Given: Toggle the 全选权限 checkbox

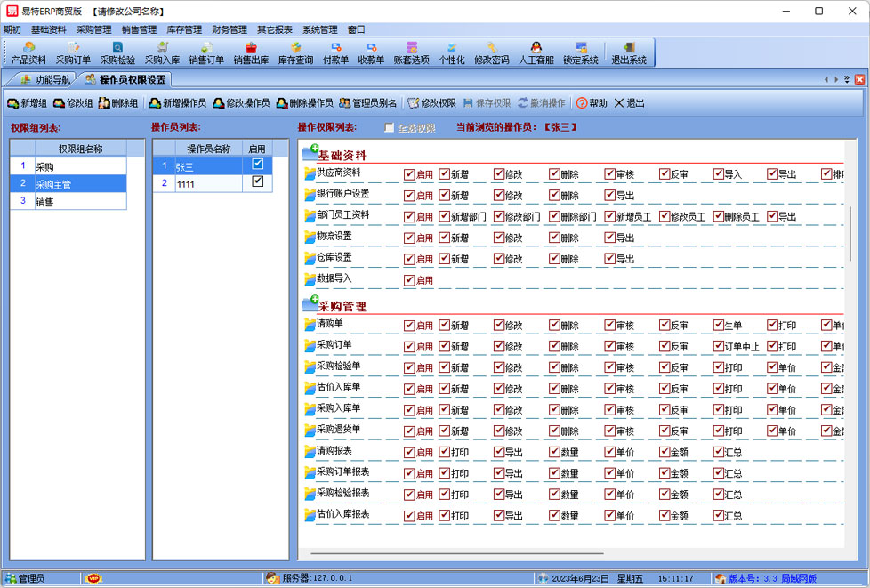Looking at the screenshot, I should 390,128.
